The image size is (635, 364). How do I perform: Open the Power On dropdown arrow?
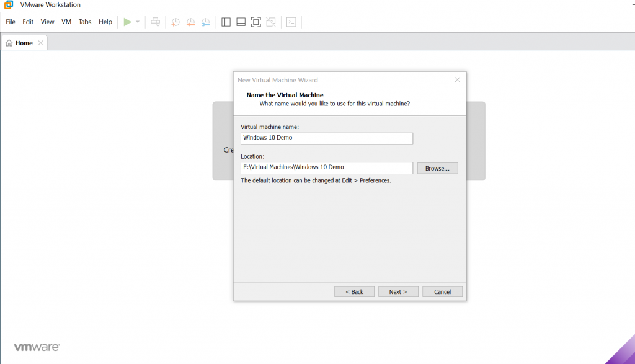click(137, 22)
